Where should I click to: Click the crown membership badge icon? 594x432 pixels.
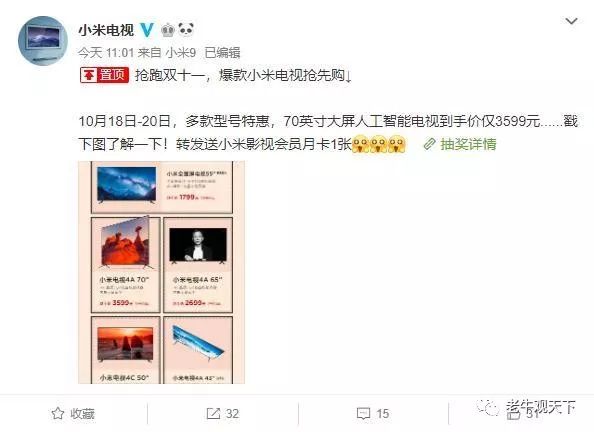click(168, 30)
